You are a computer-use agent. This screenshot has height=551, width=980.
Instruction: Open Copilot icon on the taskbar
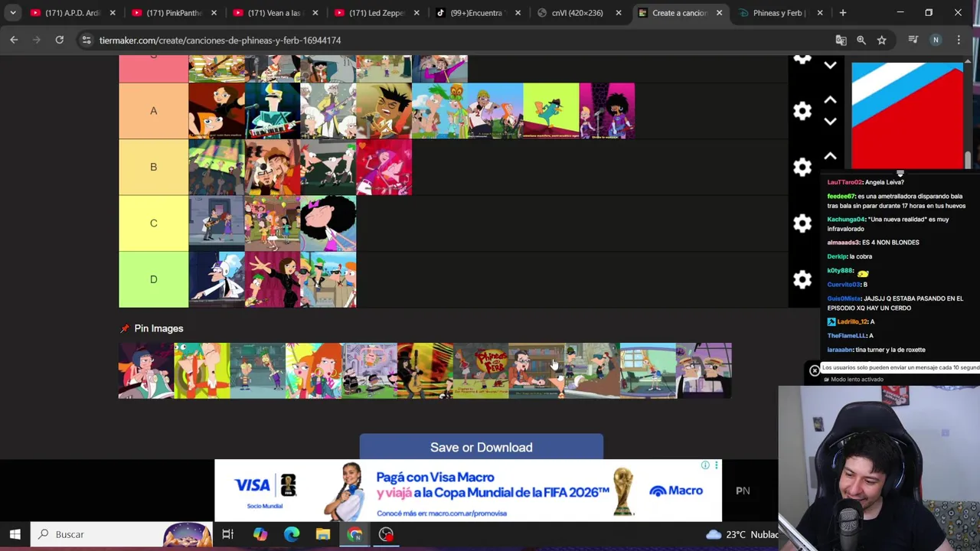[x=260, y=534]
